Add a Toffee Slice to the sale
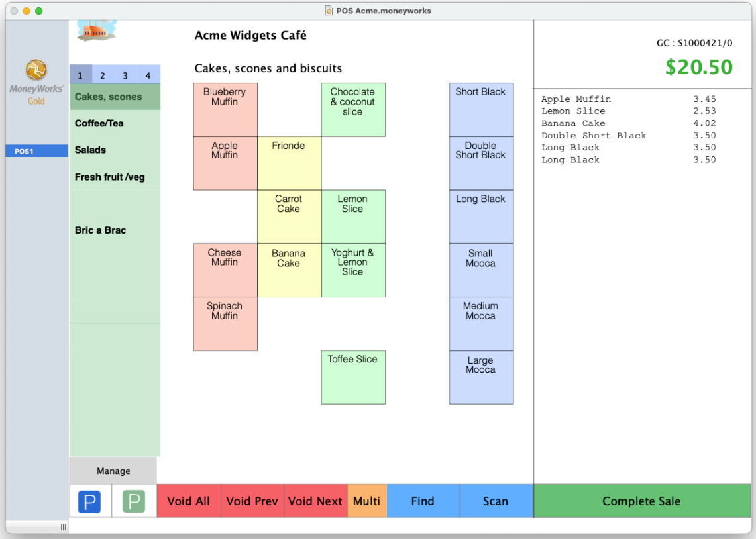The width and height of the screenshot is (756, 539). pos(353,377)
